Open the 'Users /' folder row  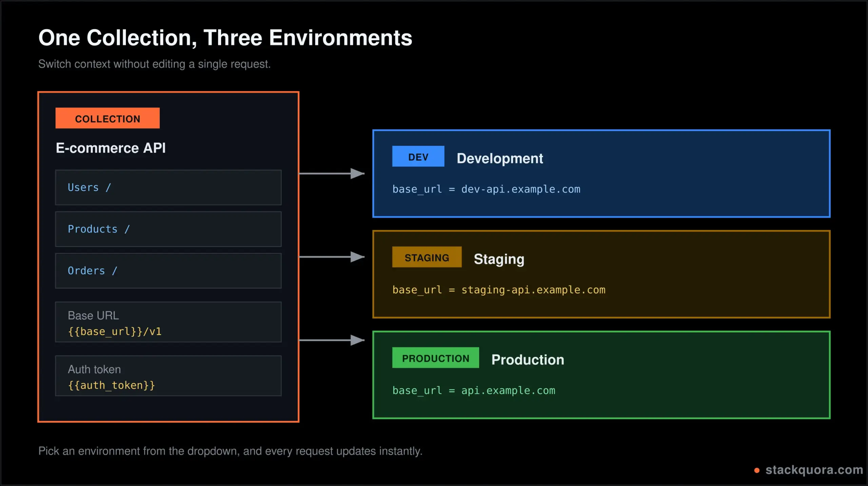point(169,187)
